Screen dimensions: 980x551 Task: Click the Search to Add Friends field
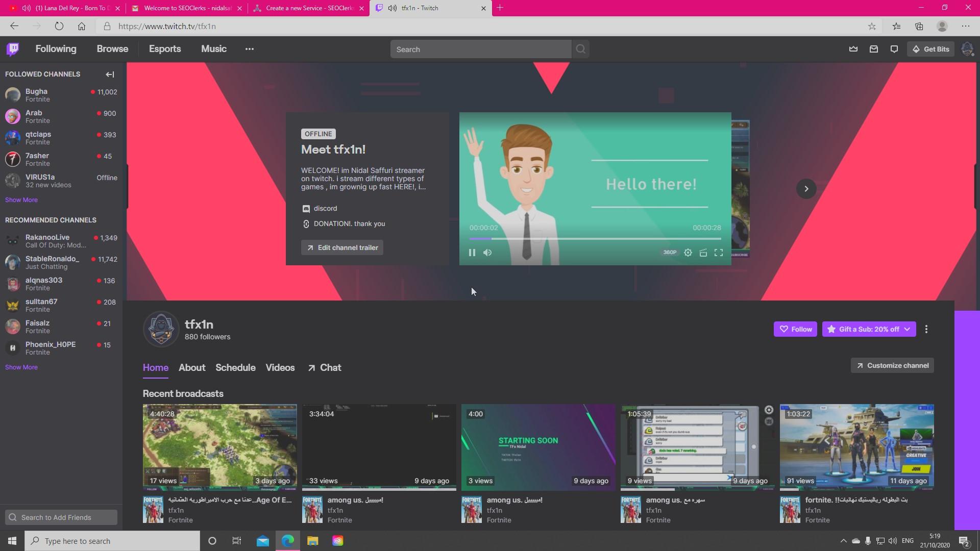coord(61,517)
